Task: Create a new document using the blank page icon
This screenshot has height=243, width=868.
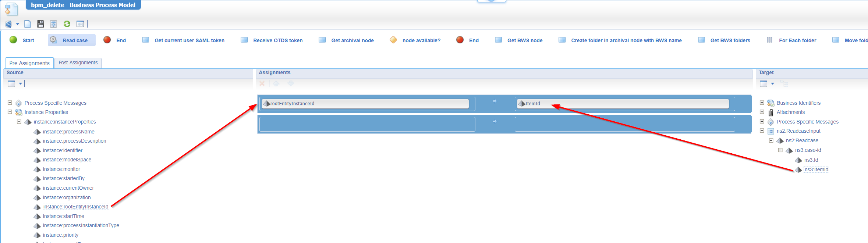Action: (x=28, y=24)
